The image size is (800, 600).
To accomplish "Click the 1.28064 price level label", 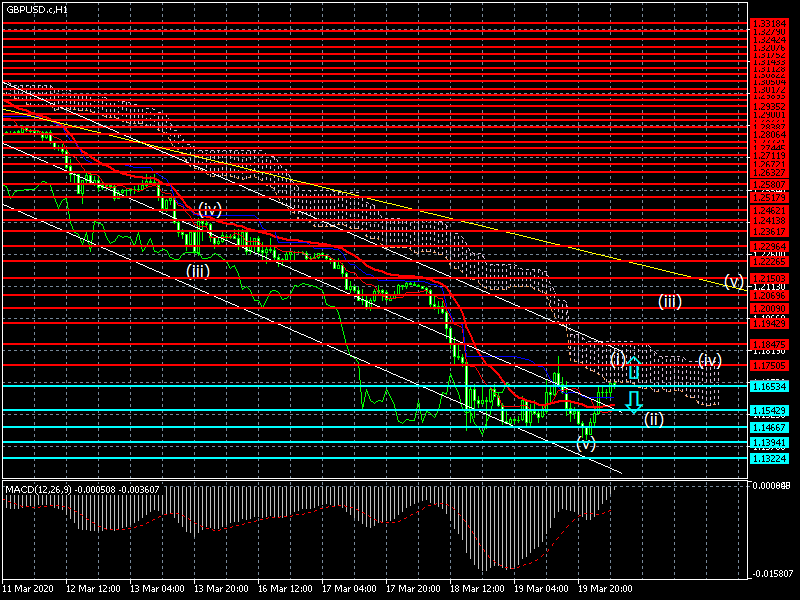I will pos(770,135).
